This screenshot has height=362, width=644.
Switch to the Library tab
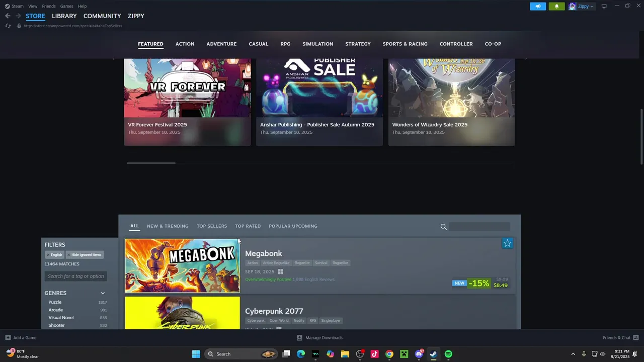pos(64,16)
